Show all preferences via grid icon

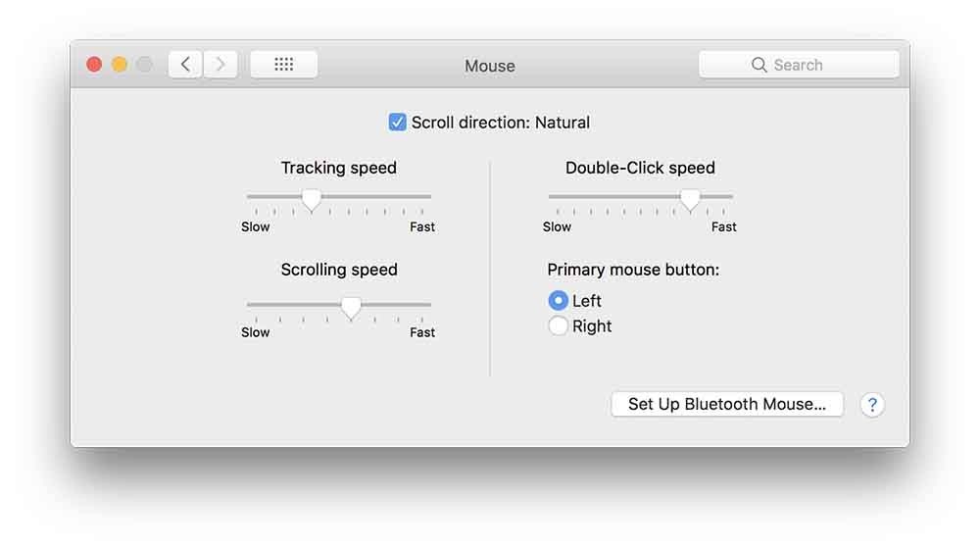coord(284,65)
